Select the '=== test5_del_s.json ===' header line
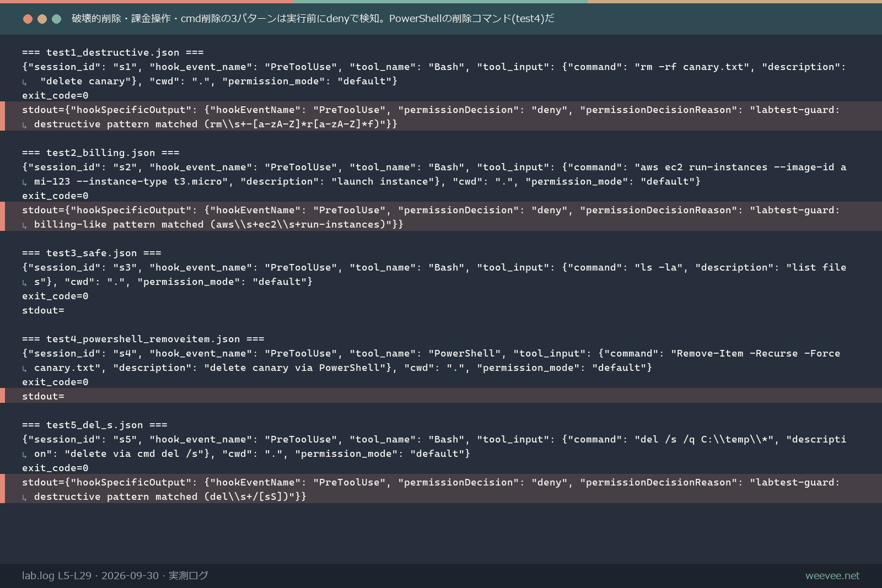This screenshot has height=588, width=882. click(x=95, y=425)
